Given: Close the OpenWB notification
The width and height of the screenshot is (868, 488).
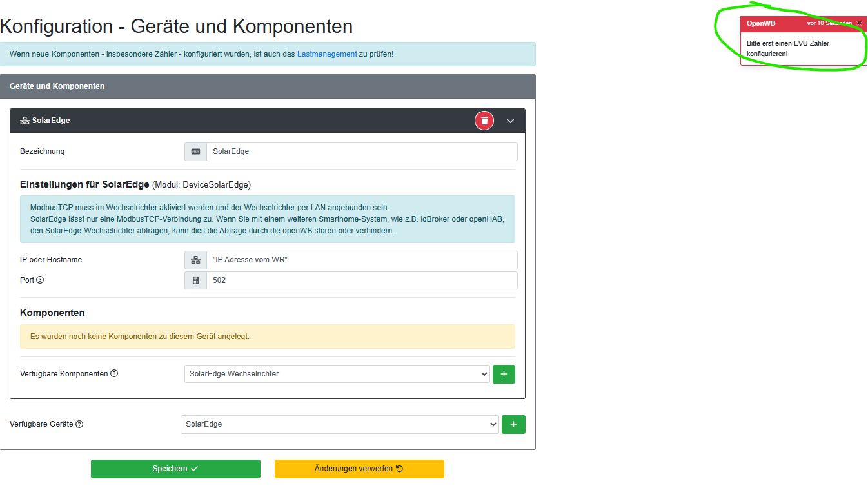Looking at the screenshot, I should coord(859,23).
